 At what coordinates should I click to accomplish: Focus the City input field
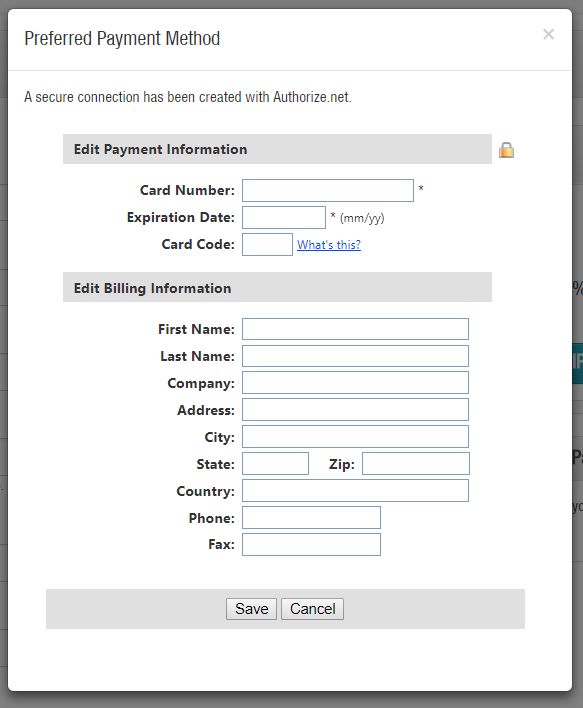pyautogui.click(x=355, y=437)
